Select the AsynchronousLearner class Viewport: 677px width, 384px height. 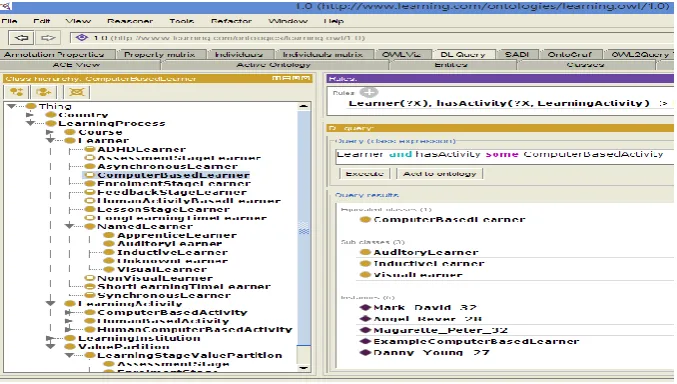(x=168, y=166)
